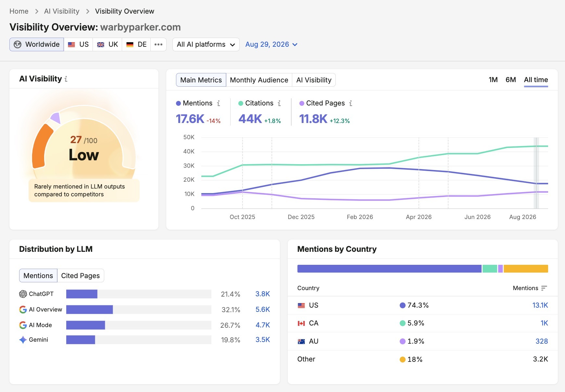Screen dimensions: 565x392
Task: Click the Gemini sparkle icon
Action: point(23,340)
